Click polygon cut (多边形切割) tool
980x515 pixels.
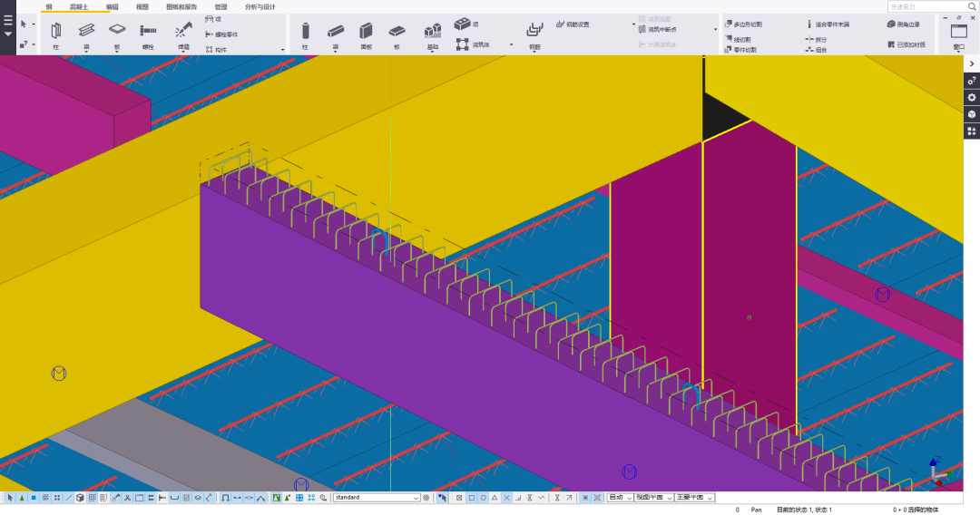pos(743,24)
